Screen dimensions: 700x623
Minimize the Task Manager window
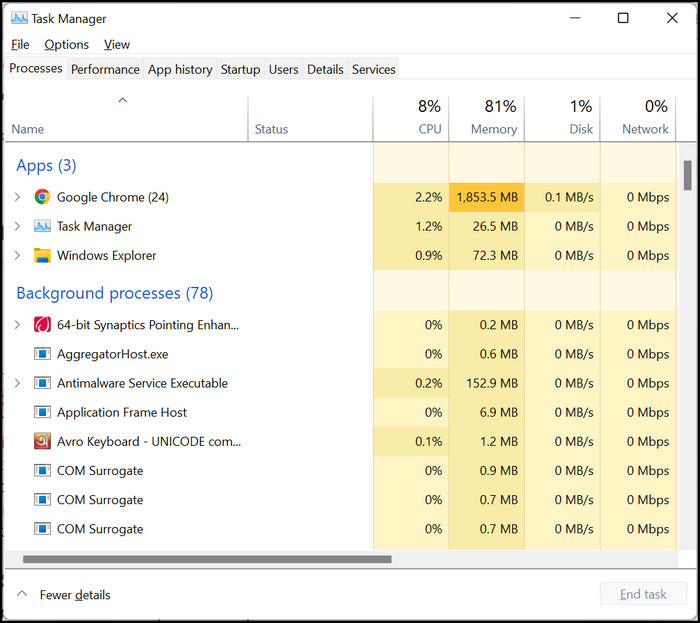575,18
